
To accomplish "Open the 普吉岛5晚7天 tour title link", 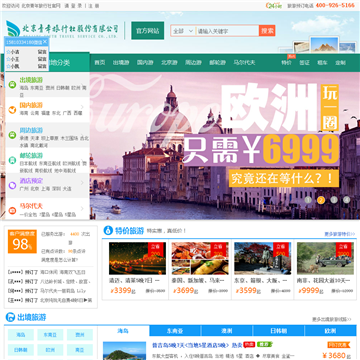I will click(197, 345).
